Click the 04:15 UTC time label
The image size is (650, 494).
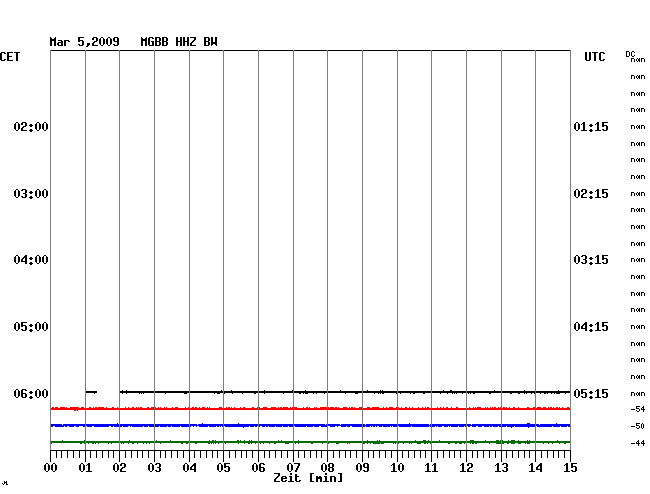coord(591,327)
